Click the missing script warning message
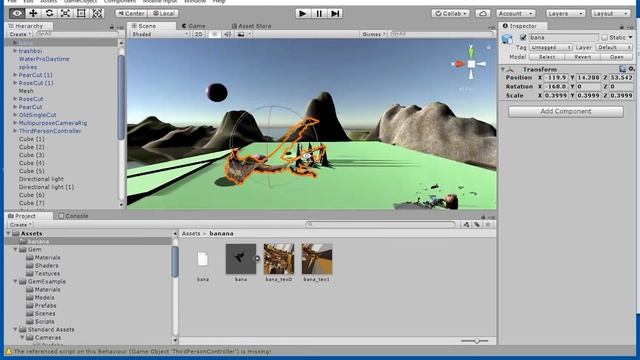Viewport: 640px width, 360px height. point(142,351)
